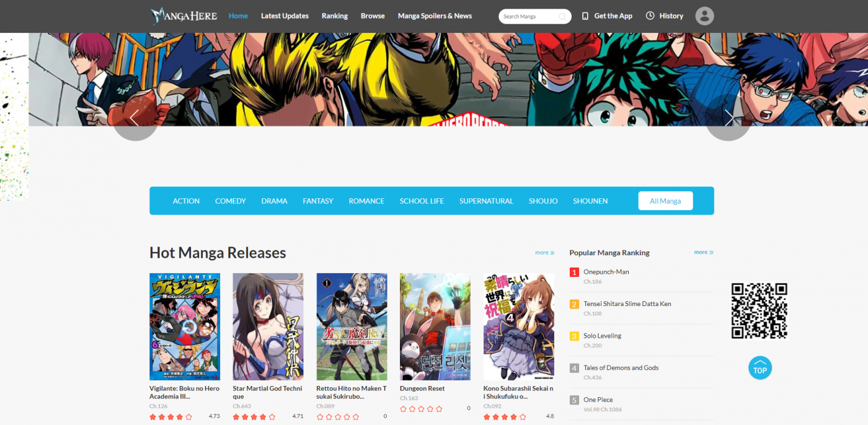Open the Rettou Hito cover thumbnail

pos(352,326)
